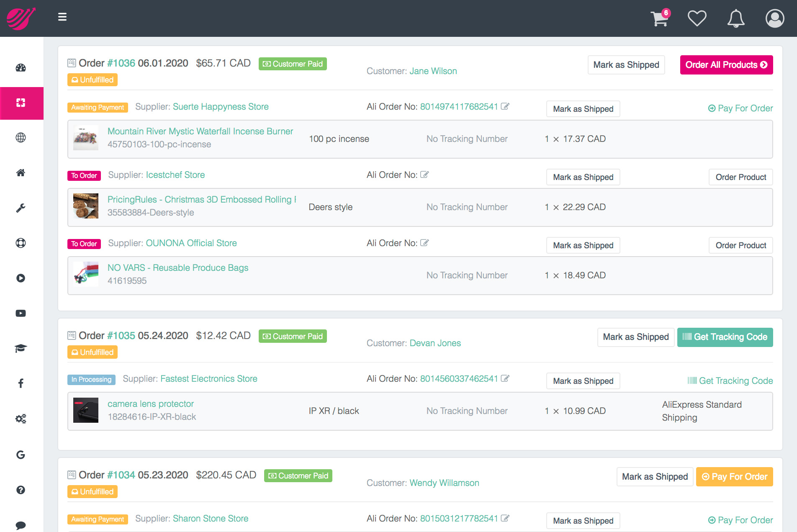This screenshot has height=532, width=797.
Task: Click the incense burner product thumbnail
Action: click(86, 138)
